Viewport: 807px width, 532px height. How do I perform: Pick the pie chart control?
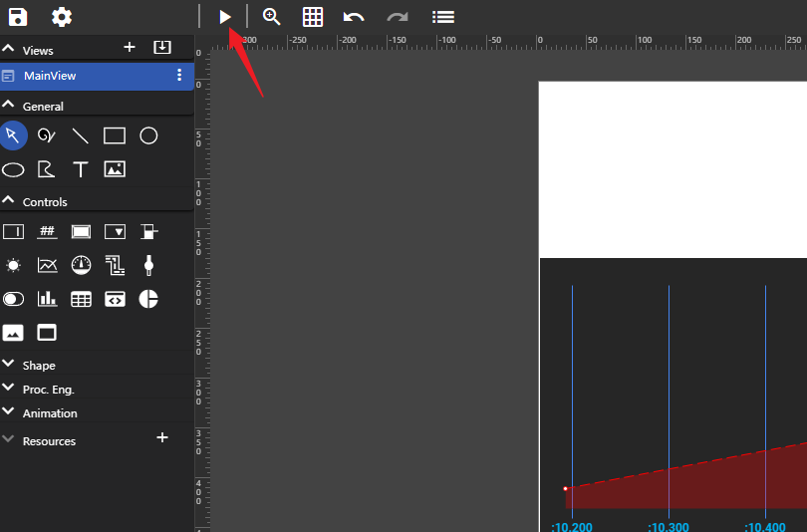pos(148,299)
